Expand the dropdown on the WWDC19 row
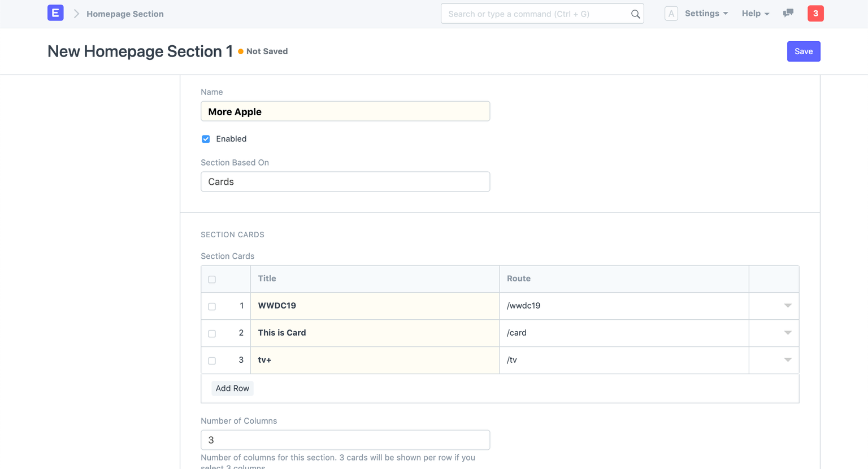868x469 pixels. coord(788,306)
